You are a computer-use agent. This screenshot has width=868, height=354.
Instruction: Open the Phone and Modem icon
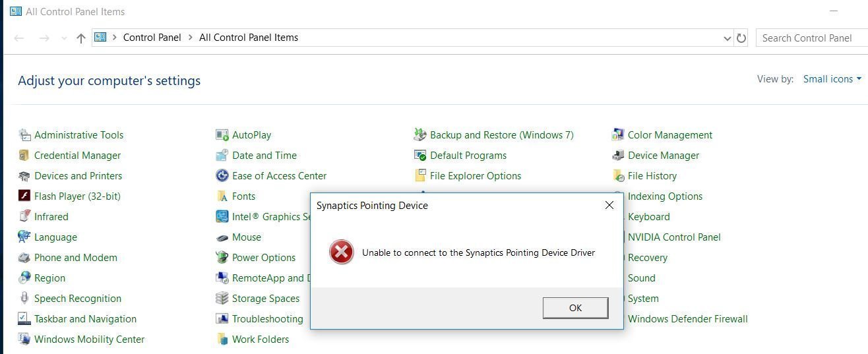[24, 258]
